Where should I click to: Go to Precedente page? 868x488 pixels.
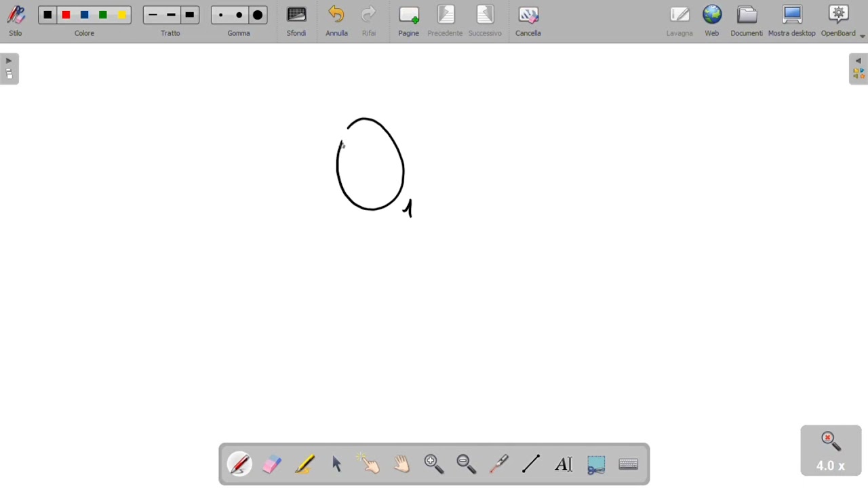click(445, 21)
